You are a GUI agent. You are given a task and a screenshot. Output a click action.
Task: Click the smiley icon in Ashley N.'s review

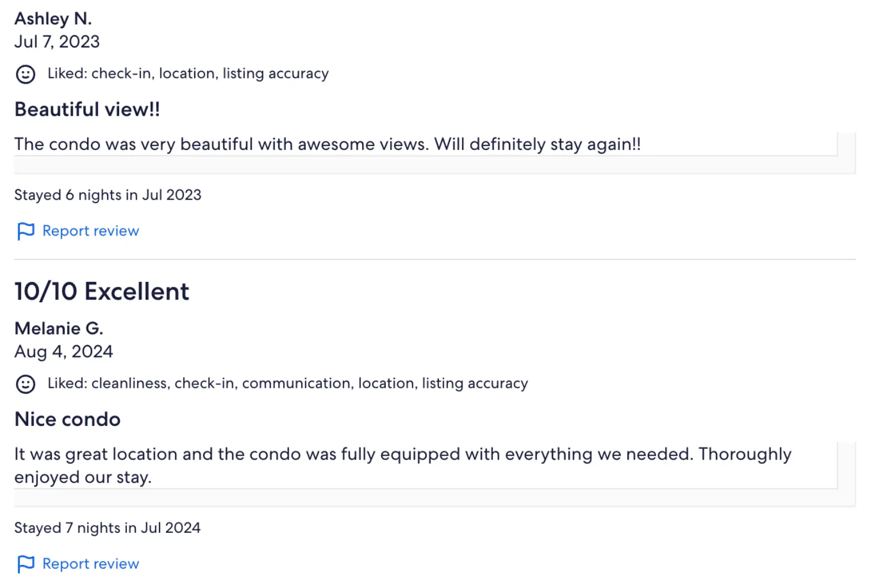point(25,74)
